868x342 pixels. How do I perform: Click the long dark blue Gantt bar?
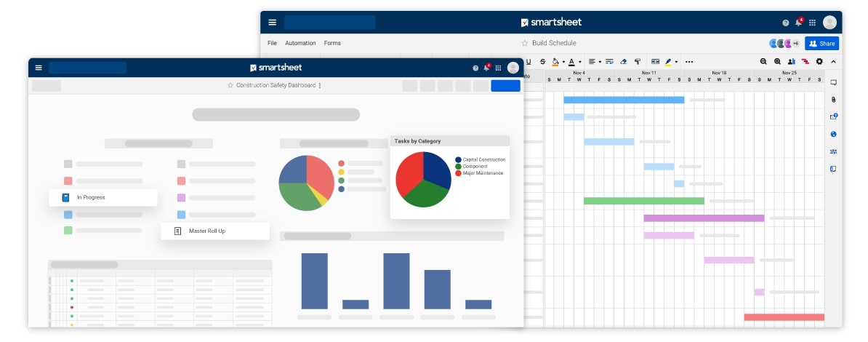click(624, 100)
